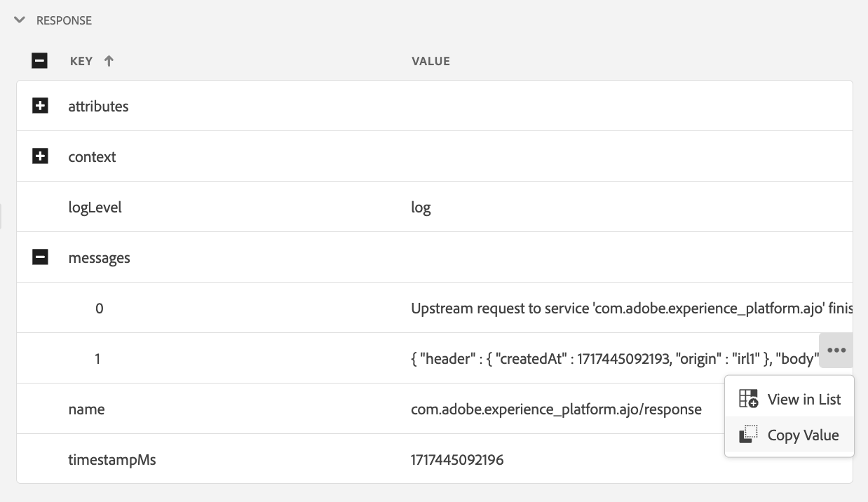Image resolution: width=868 pixels, height=502 pixels.
Task: Click the Copy Value icon
Action: (749, 435)
